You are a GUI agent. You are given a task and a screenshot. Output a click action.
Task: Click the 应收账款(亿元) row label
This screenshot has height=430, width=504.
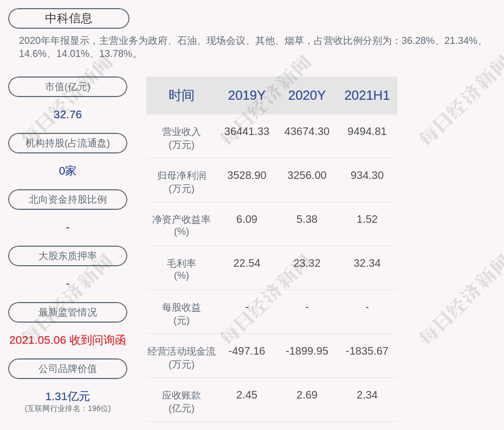click(182, 402)
